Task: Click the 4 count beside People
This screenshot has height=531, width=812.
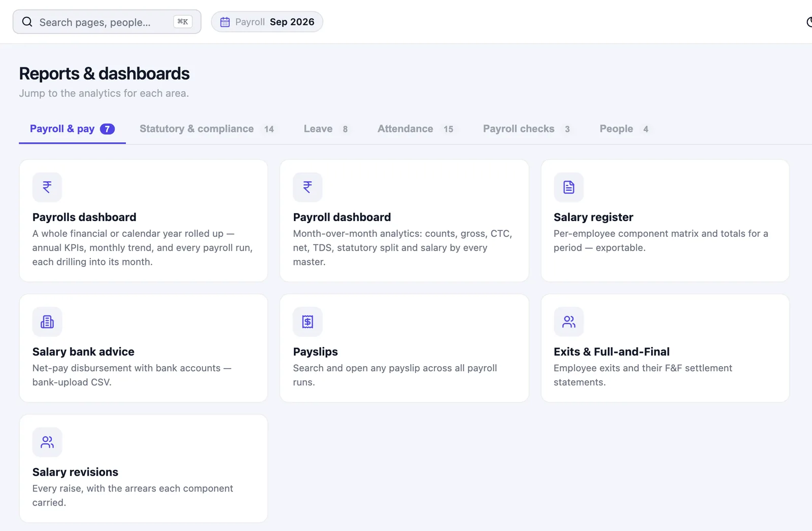Action: (x=646, y=129)
